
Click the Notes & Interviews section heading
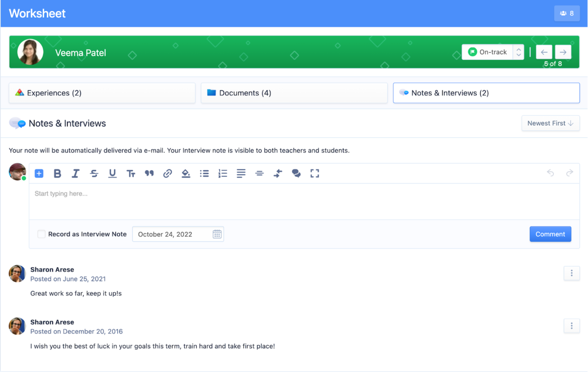click(x=67, y=123)
